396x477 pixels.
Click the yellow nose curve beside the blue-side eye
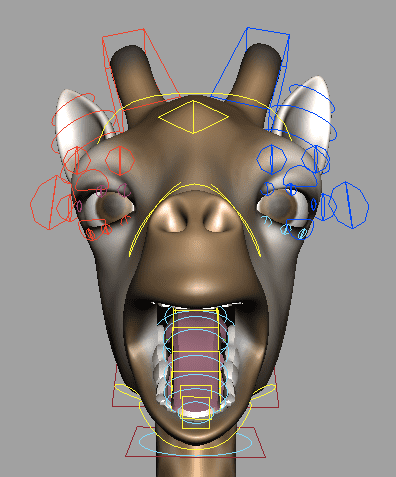(x=236, y=220)
